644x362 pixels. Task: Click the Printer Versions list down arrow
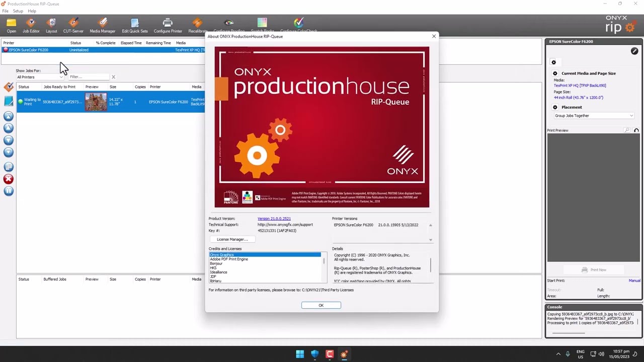point(431,240)
